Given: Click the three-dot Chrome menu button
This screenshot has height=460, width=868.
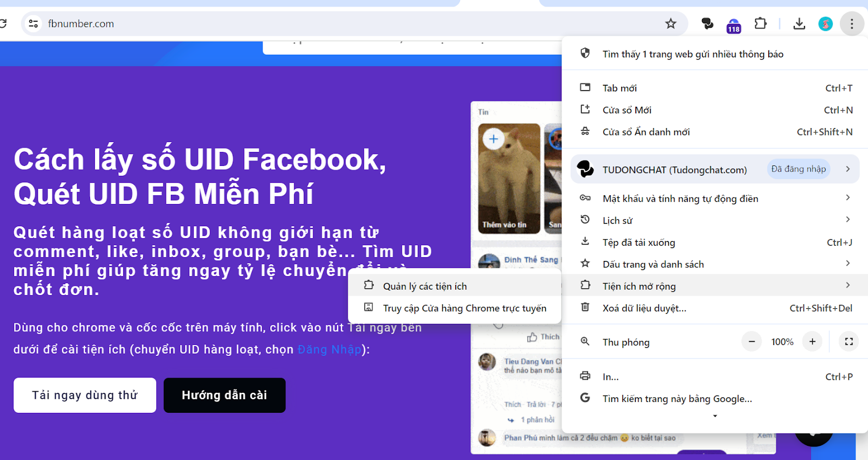Looking at the screenshot, I should point(852,24).
